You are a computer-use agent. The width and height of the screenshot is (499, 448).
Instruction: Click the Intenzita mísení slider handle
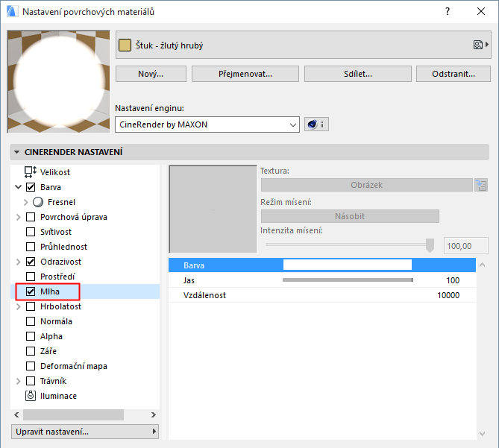(430, 245)
